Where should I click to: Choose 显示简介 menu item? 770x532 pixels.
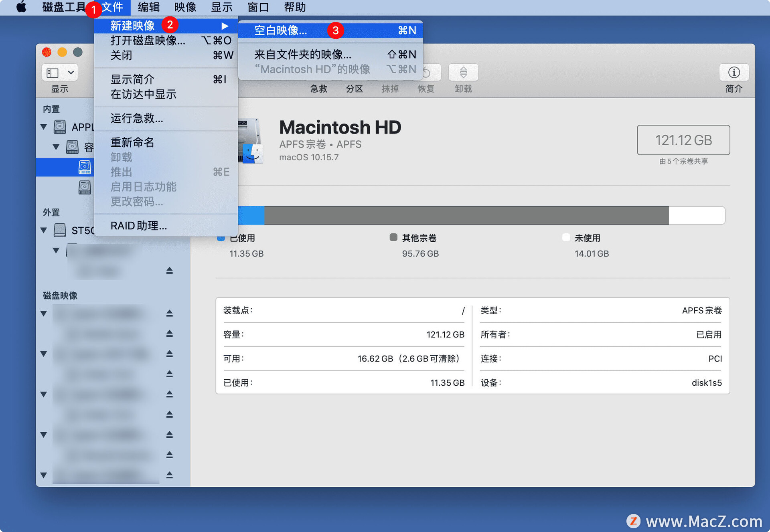(166, 79)
